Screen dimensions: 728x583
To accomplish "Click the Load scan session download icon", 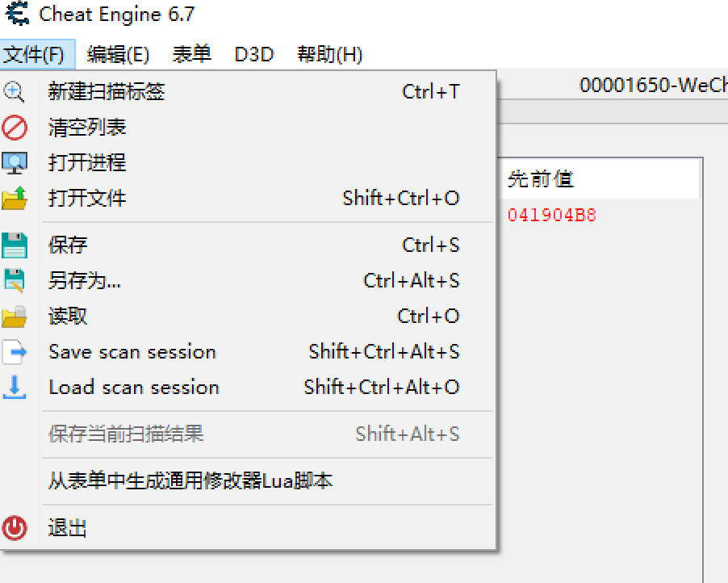I will (x=15, y=387).
